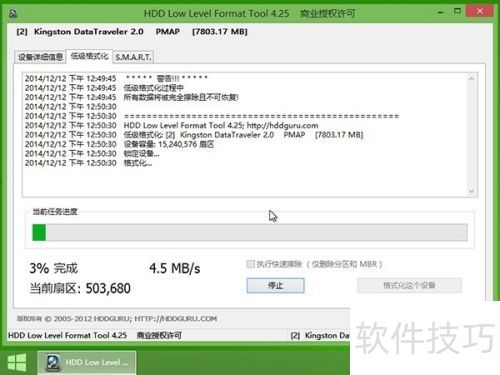Click the 当前扇区: 503,680 value
500x375 pixels.
pos(80,288)
